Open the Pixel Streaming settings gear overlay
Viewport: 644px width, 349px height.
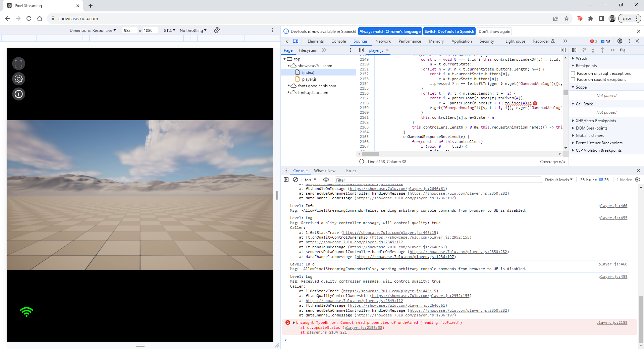click(x=19, y=79)
